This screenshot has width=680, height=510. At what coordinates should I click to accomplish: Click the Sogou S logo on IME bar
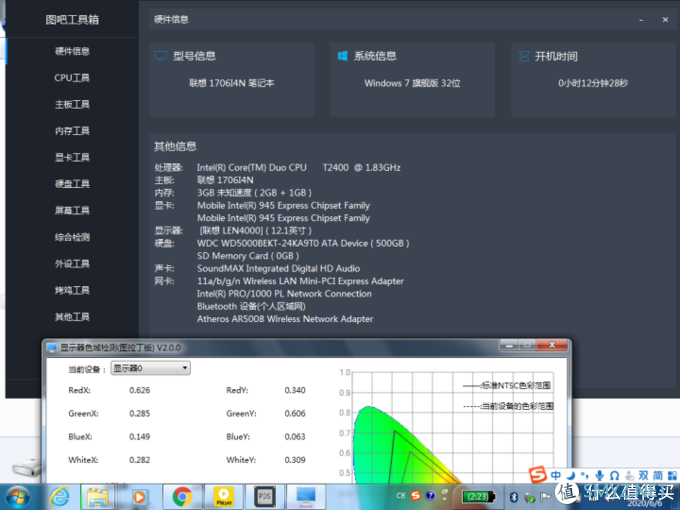pos(538,474)
